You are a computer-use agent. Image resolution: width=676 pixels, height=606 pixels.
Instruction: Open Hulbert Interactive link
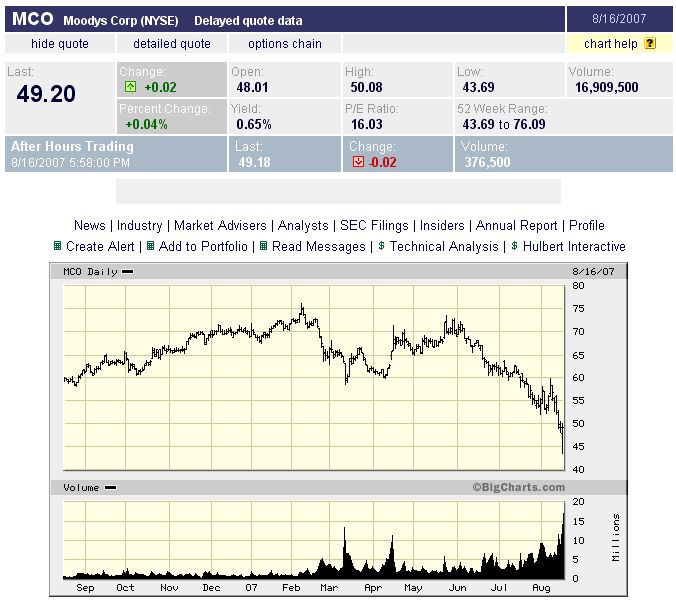[574, 246]
